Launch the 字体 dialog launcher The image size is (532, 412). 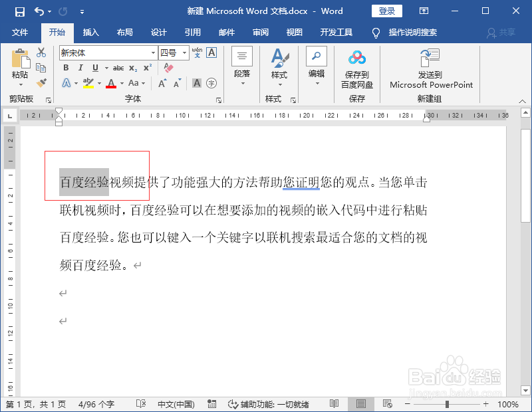(x=219, y=100)
